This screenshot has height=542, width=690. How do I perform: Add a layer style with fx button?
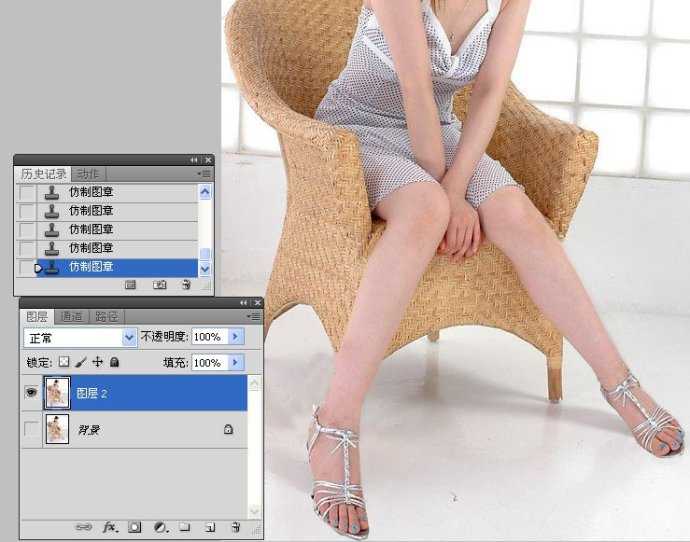point(110,527)
